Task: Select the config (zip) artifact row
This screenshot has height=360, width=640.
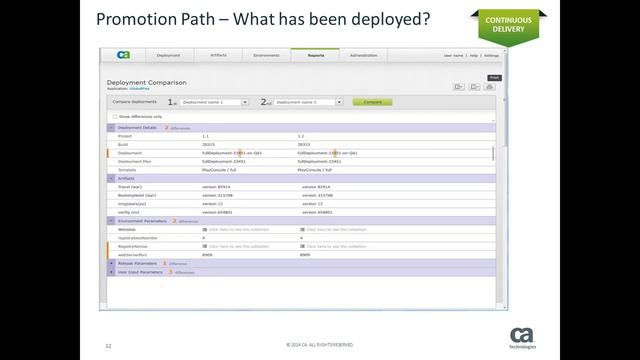Action: (x=301, y=212)
